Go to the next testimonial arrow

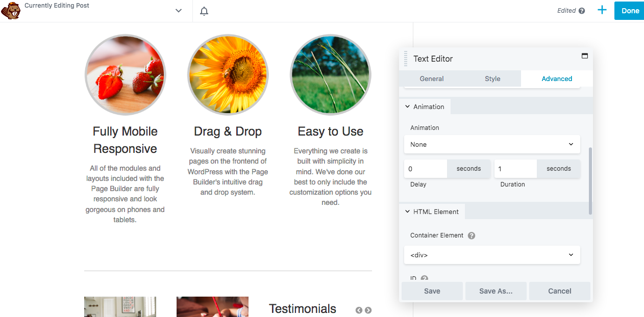click(368, 310)
